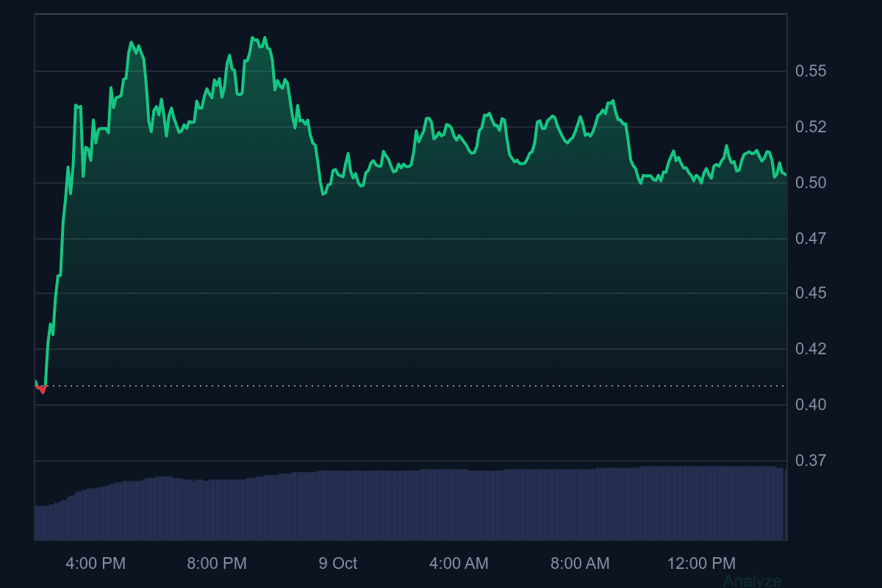
Task: Click the 9 Oct date axis label
Action: point(338,564)
